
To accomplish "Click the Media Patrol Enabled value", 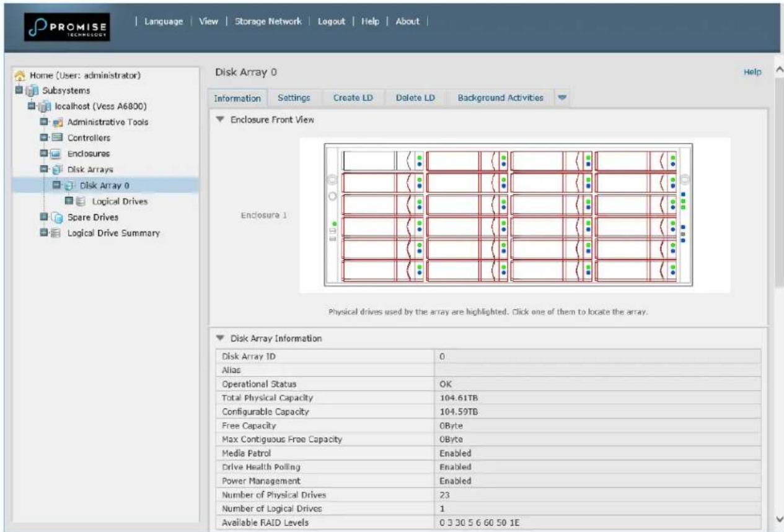I will 455,453.
